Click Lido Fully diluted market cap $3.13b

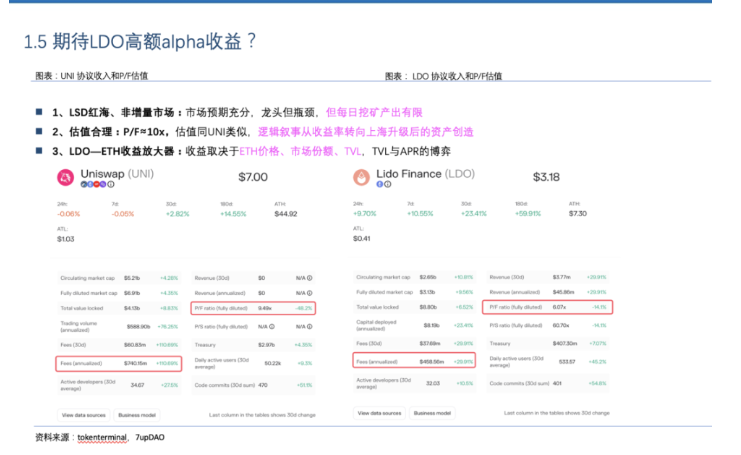coord(427,292)
